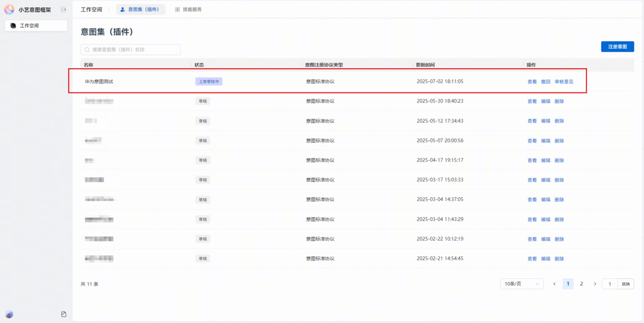Click the 跳转 jump button

tap(626, 284)
